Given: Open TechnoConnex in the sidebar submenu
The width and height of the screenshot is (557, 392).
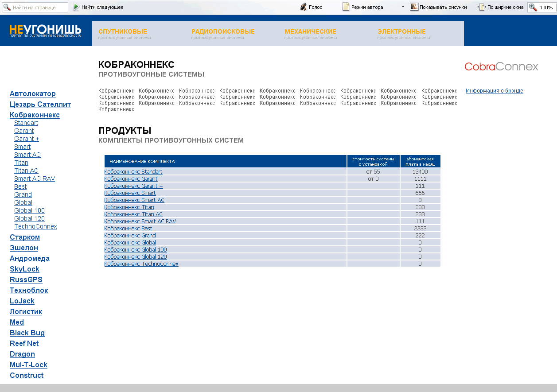Looking at the screenshot, I should [35, 226].
